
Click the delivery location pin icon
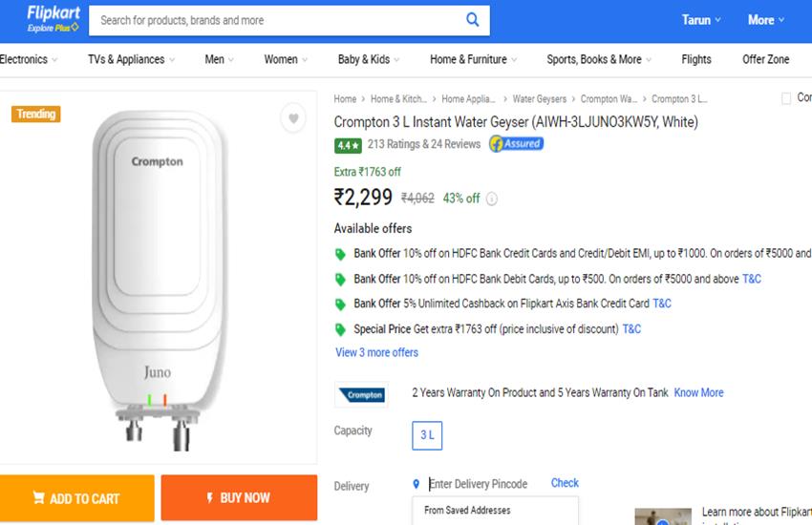tap(416, 484)
